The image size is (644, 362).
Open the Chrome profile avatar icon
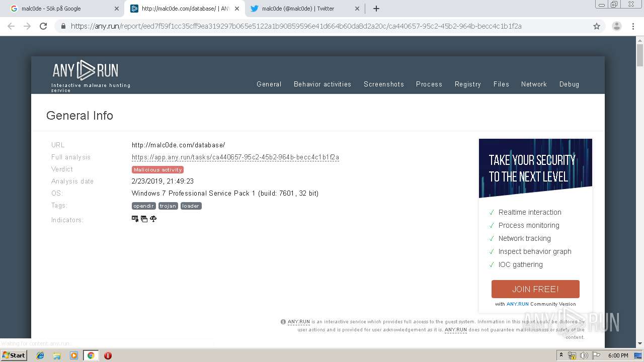pos(617,26)
